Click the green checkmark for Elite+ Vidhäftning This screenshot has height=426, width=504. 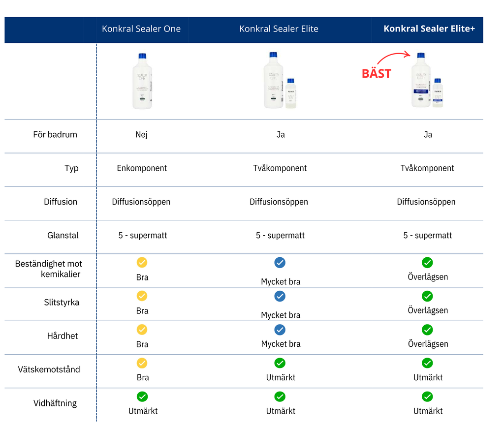(x=427, y=397)
